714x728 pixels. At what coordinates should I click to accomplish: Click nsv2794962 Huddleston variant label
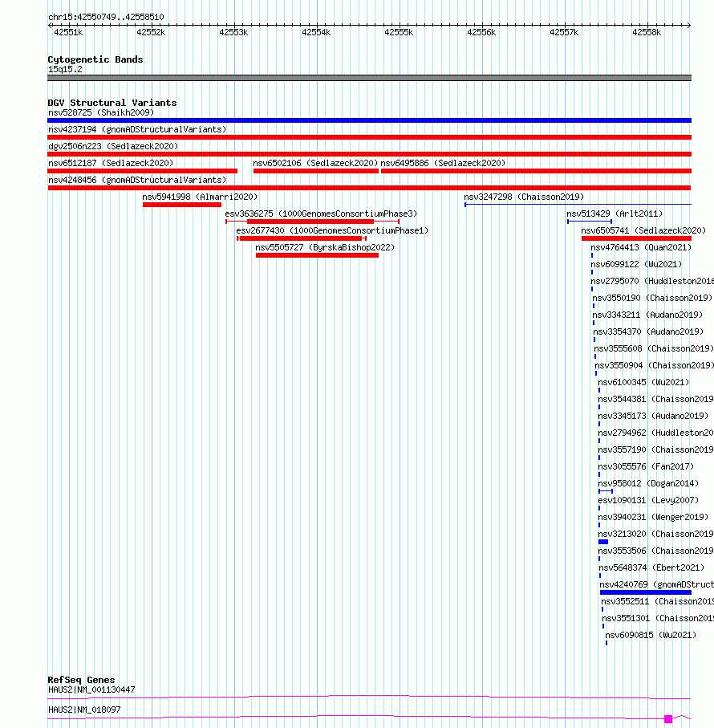[x=655, y=433]
